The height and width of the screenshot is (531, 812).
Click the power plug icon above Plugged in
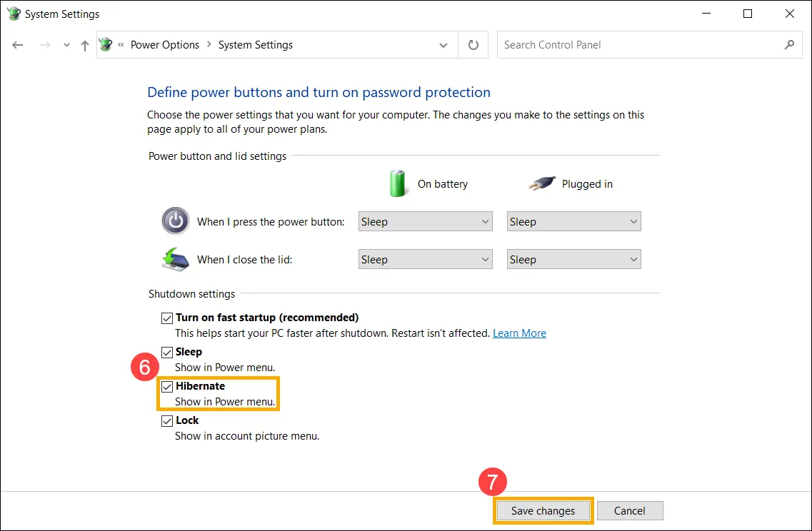[x=542, y=183]
